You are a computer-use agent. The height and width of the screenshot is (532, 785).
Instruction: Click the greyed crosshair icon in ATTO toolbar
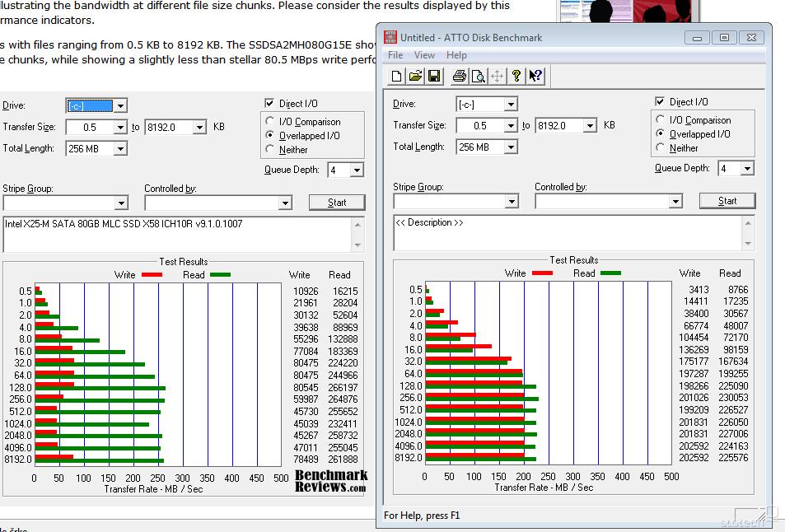click(x=498, y=76)
